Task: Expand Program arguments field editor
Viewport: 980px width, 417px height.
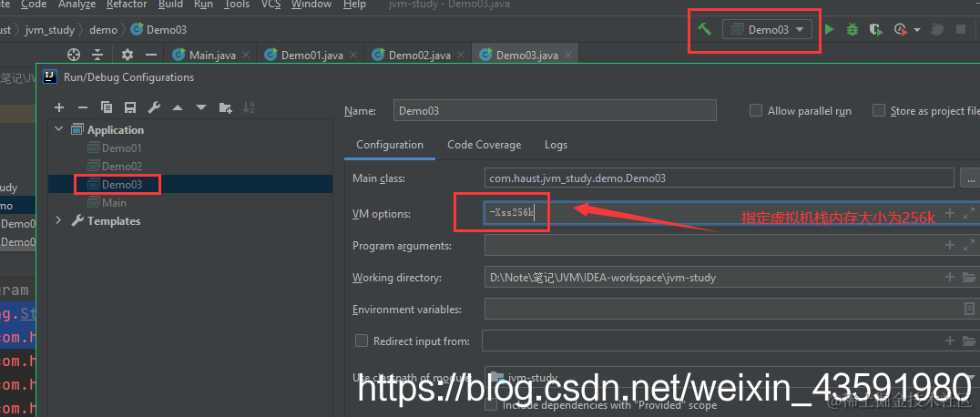Action: click(x=969, y=244)
